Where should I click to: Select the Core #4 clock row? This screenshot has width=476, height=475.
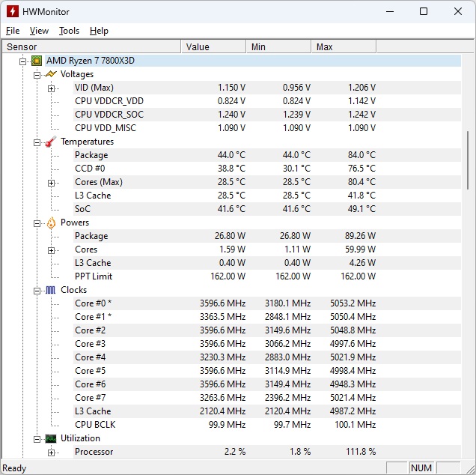267,357
